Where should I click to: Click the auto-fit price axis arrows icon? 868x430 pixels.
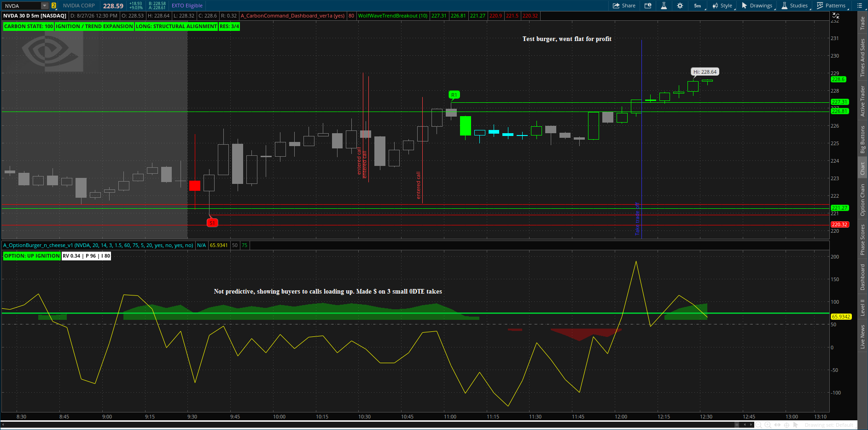coord(836,16)
